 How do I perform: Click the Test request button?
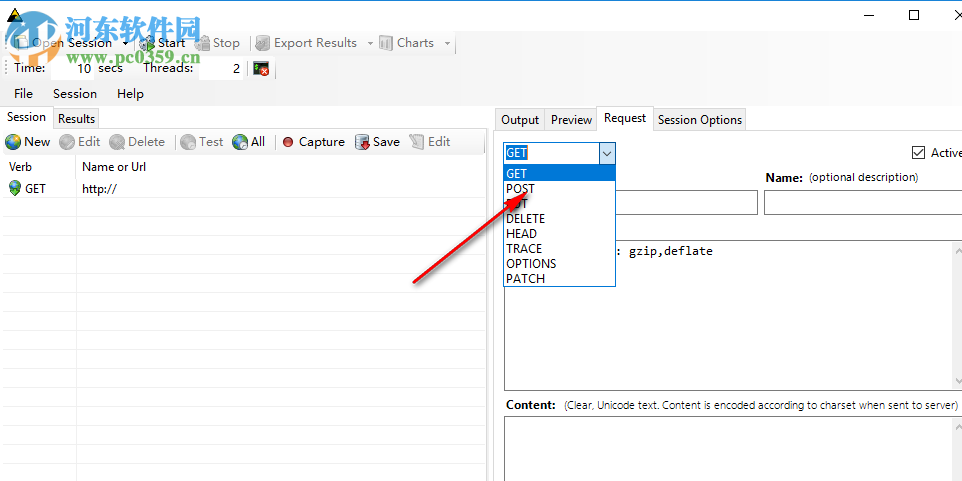point(202,142)
